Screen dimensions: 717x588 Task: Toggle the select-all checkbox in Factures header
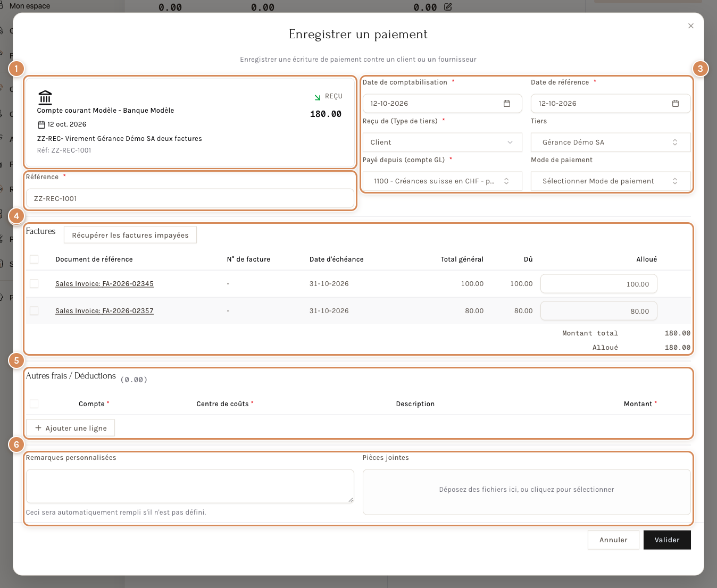click(x=34, y=259)
